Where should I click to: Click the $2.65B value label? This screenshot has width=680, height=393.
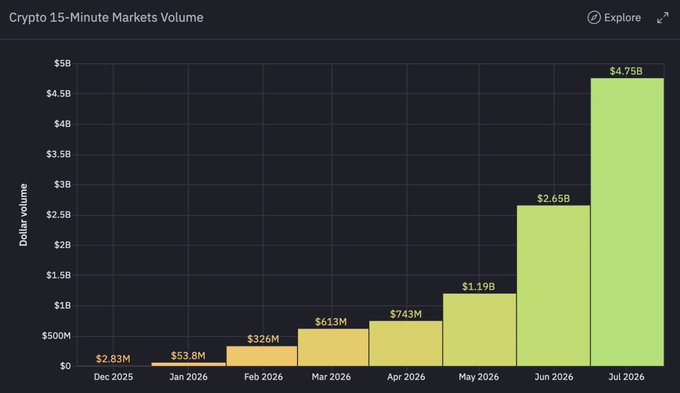point(553,199)
